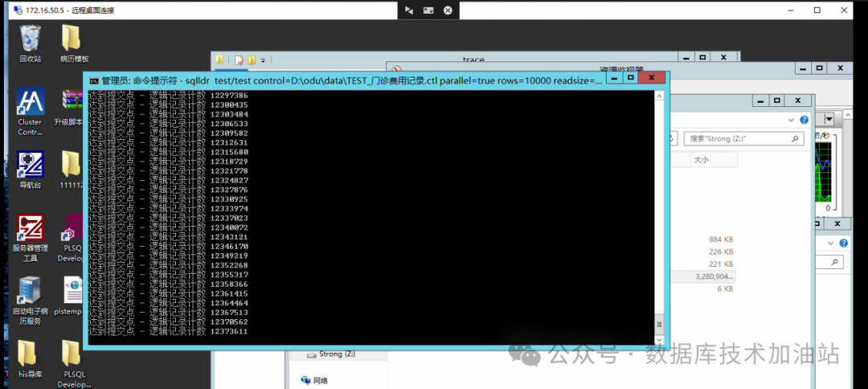
Task: Select the file size value 221 KB
Action: click(x=721, y=264)
